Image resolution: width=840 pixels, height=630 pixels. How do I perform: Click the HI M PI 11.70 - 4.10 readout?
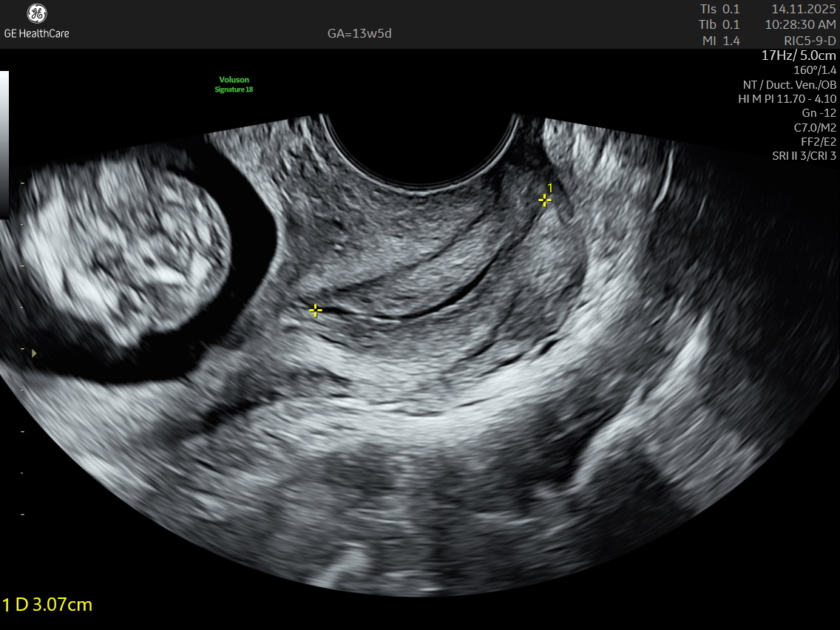coord(787,98)
